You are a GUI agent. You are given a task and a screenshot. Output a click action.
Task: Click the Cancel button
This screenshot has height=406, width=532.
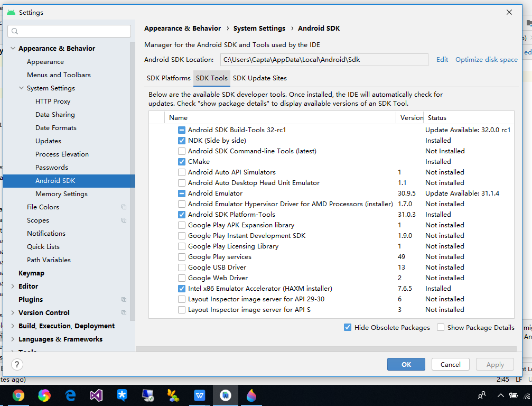451,365
